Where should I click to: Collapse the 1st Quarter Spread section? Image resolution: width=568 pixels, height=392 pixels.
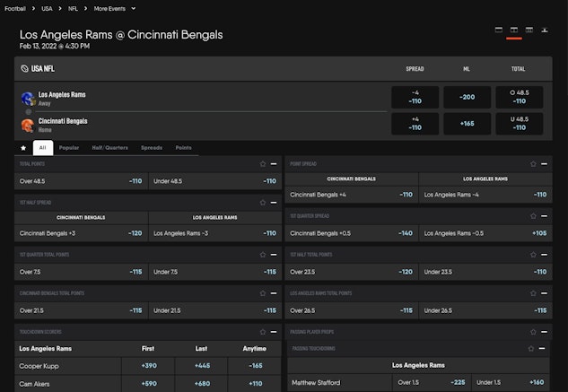point(544,216)
